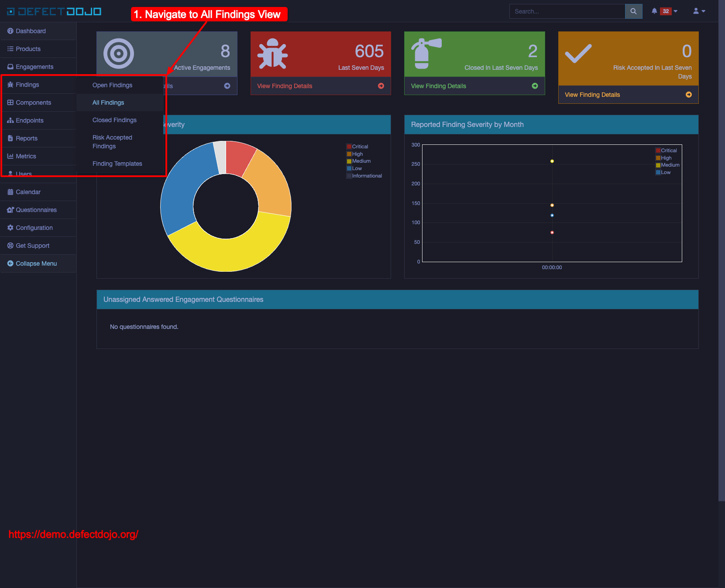This screenshot has height=588, width=725.
Task: Click the search magnifier button
Action: tap(633, 11)
